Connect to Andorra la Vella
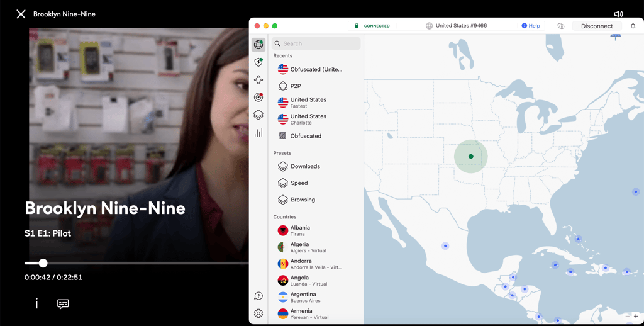 314,264
